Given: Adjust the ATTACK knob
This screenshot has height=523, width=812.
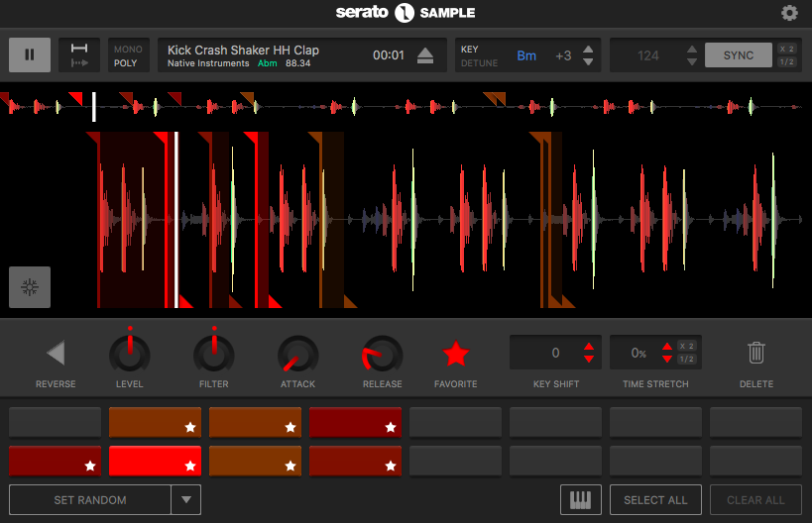Looking at the screenshot, I should pyautogui.click(x=297, y=355).
